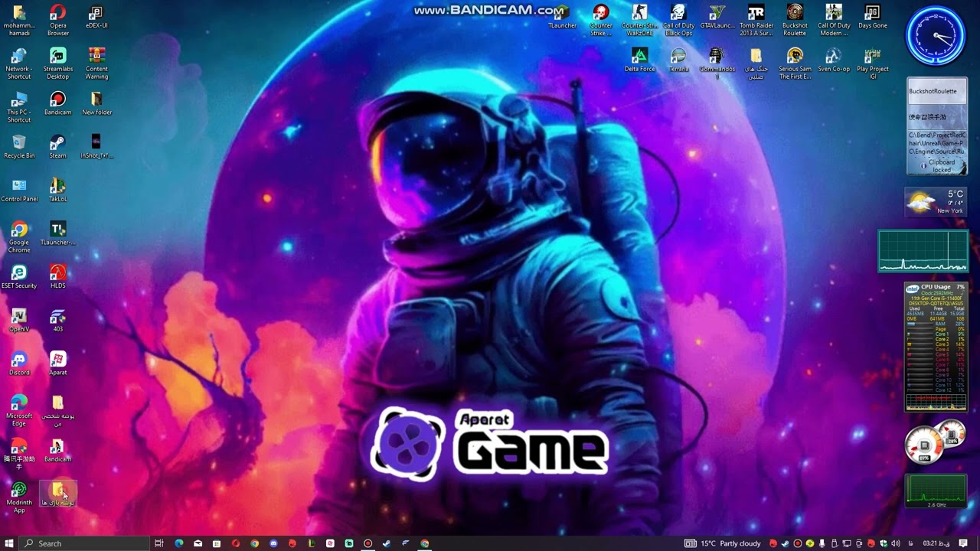Select the 403 desktop shortcut

[57, 320]
